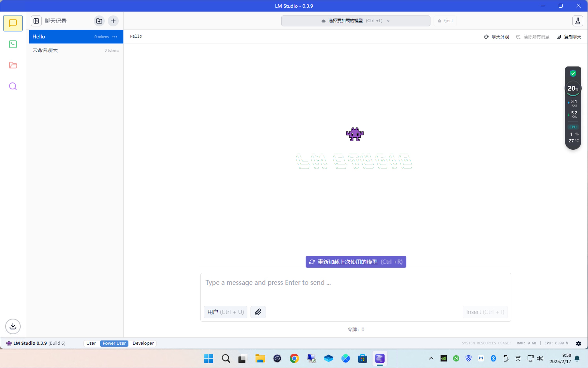Viewport: 588px width, 368px height.
Task: Start a new chat with plus button
Action: click(113, 21)
